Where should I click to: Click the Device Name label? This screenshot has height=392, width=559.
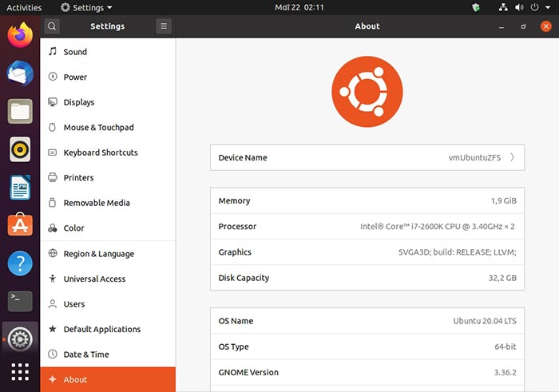click(x=243, y=157)
